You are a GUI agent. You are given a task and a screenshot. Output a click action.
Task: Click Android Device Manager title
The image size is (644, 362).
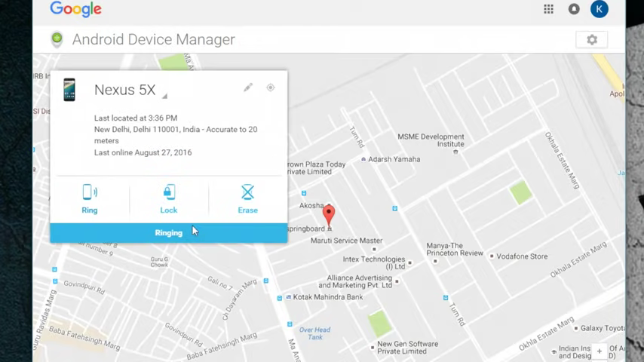154,39
